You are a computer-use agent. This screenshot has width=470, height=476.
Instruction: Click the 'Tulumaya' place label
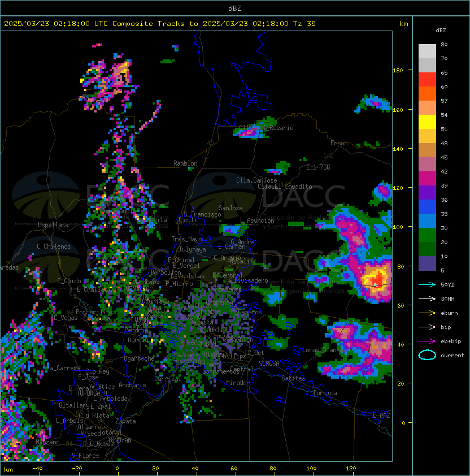point(193,249)
